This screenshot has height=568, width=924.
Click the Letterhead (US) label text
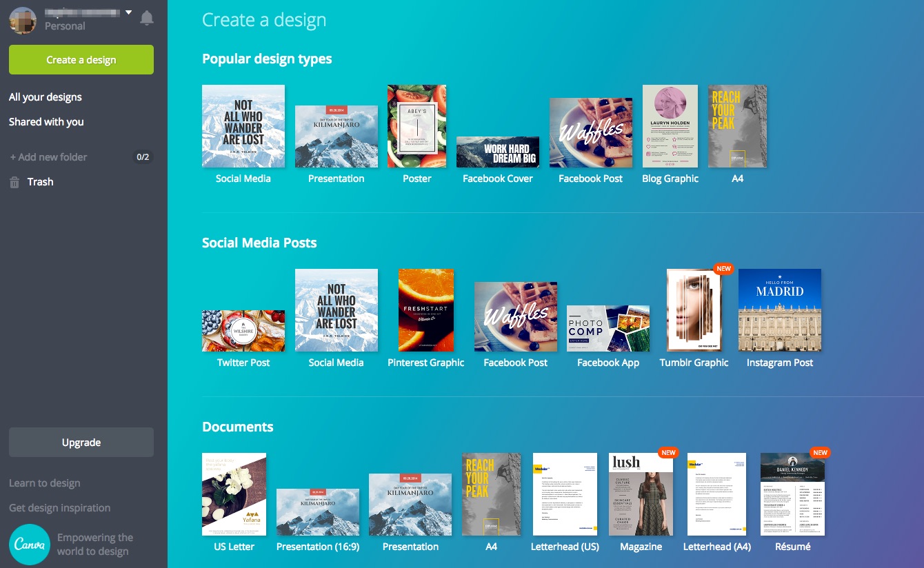pos(565,547)
